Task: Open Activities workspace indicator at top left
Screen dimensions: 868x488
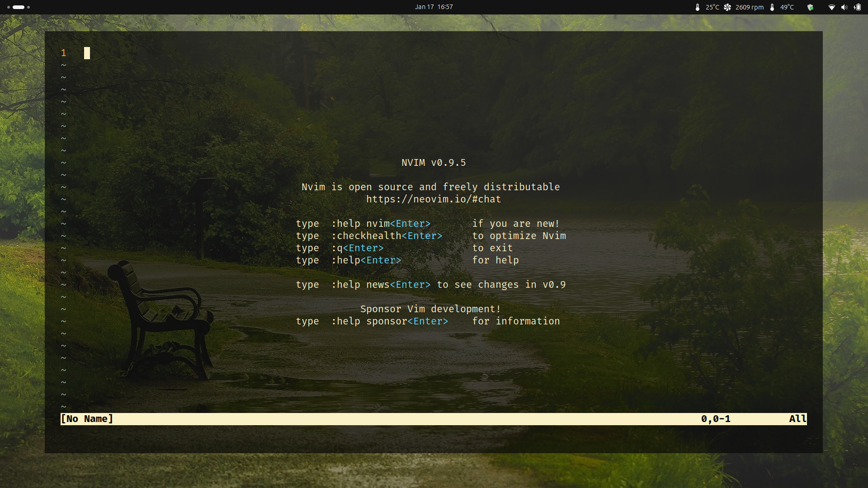Action: [19, 7]
